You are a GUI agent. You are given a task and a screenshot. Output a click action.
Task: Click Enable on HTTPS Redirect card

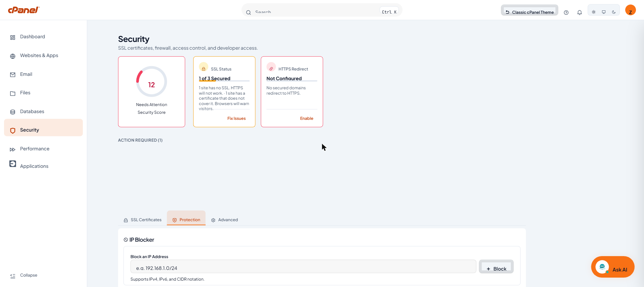307,118
